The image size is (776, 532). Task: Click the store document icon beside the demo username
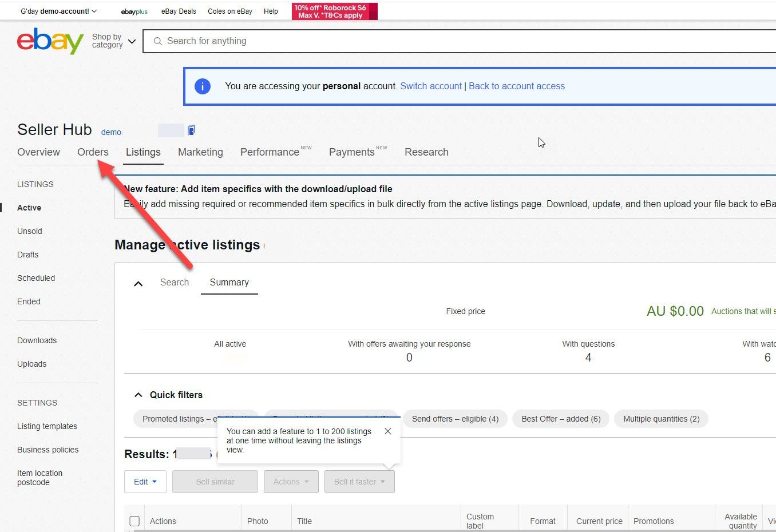click(x=192, y=130)
